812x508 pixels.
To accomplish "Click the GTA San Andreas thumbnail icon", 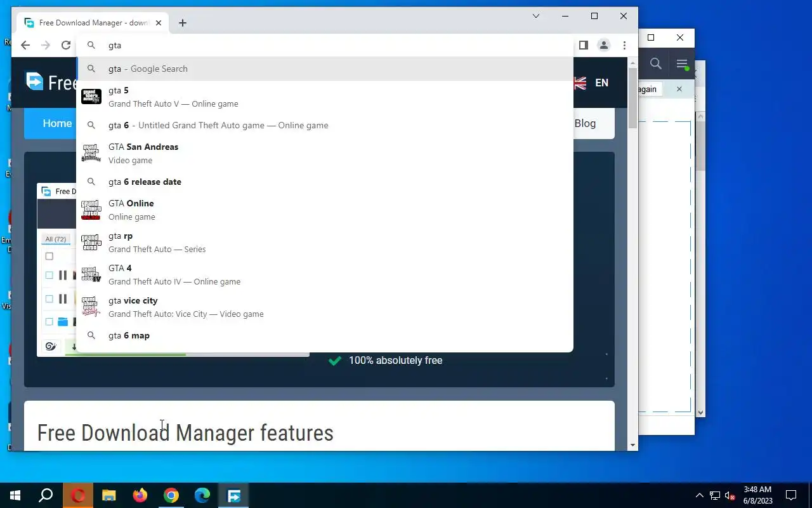I will [91, 153].
